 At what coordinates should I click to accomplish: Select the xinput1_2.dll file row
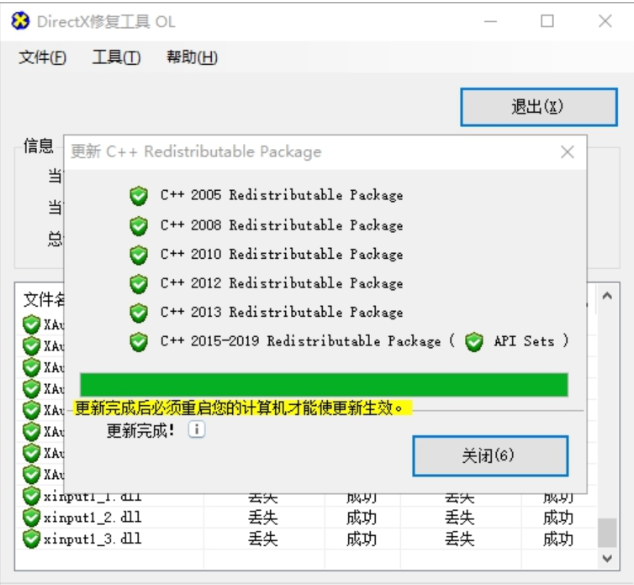click(306, 517)
